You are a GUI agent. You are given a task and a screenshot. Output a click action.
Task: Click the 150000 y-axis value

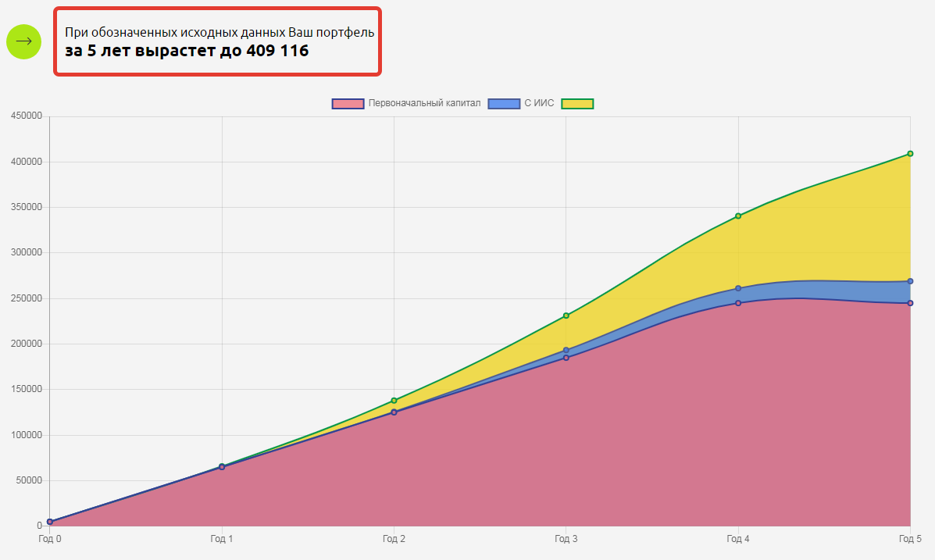point(27,389)
